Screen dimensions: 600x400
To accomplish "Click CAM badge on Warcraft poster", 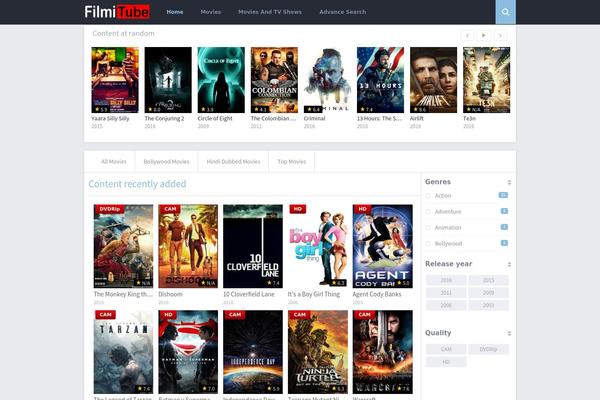I will pos(364,315).
